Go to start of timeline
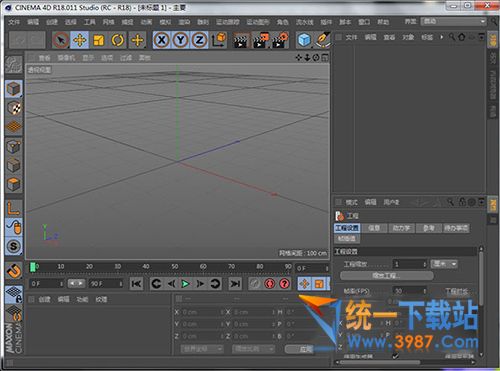Image resolution: width=500 pixels, height=371 pixels. [x=136, y=284]
